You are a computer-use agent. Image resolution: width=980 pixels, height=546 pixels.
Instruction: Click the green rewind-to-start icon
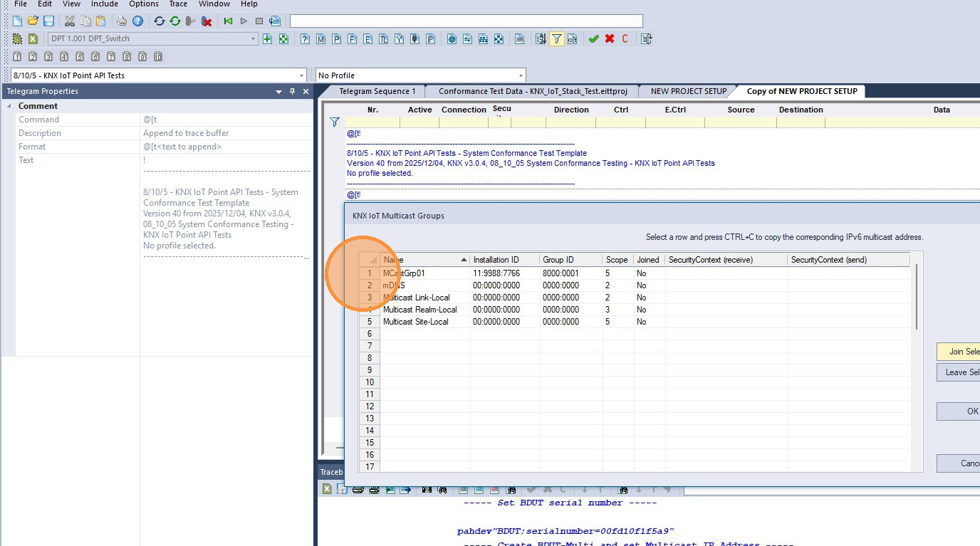[x=228, y=21]
